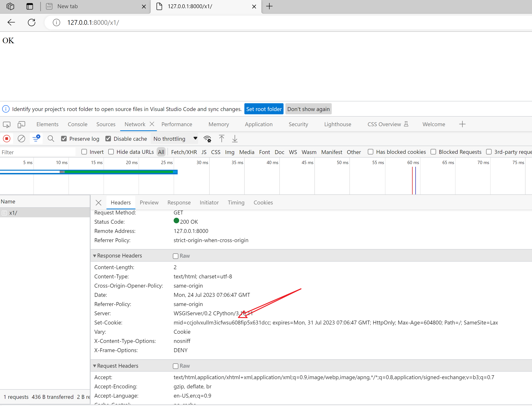Toggle device emulation icon
Screen dimensions: 532x406
(x=21, y=125)
